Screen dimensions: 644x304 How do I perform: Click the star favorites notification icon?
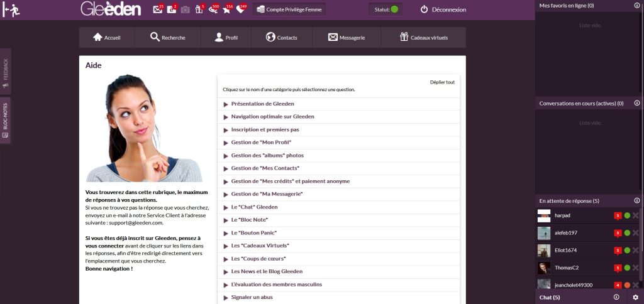(226, 9)
